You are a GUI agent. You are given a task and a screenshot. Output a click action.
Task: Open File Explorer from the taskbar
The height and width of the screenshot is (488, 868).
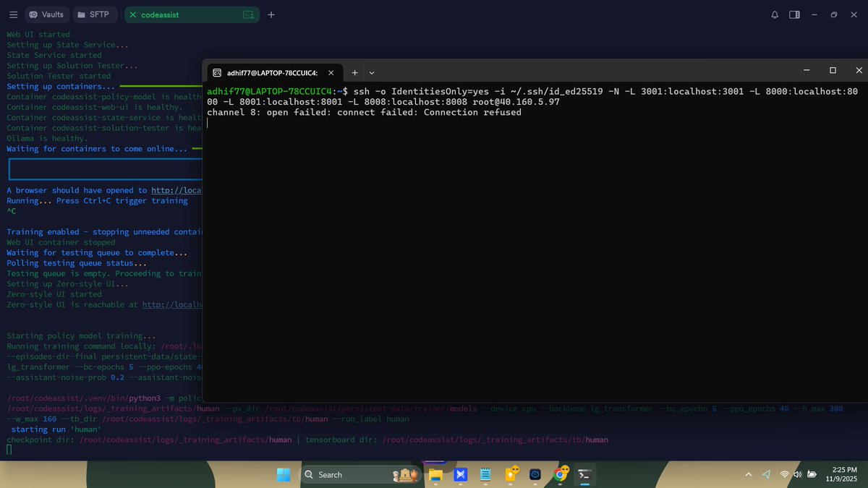435,474
